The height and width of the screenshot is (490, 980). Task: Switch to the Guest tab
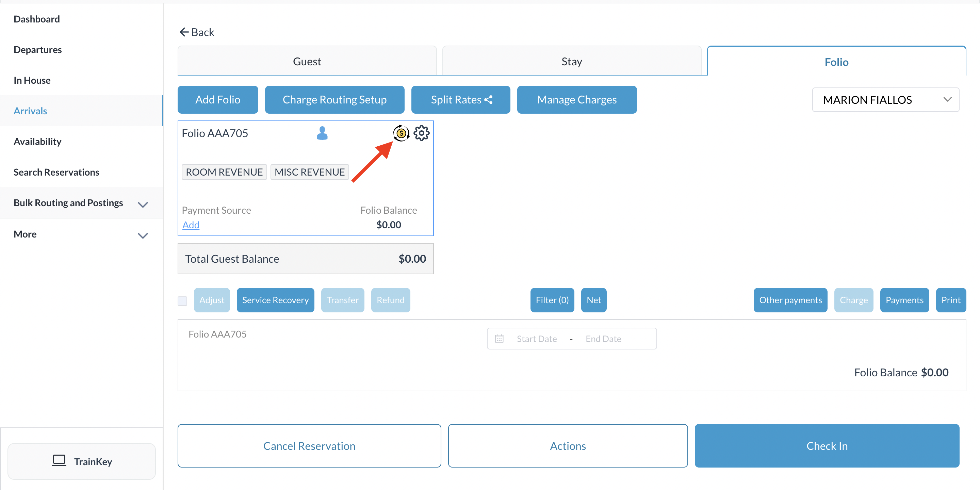pos(307,61)
